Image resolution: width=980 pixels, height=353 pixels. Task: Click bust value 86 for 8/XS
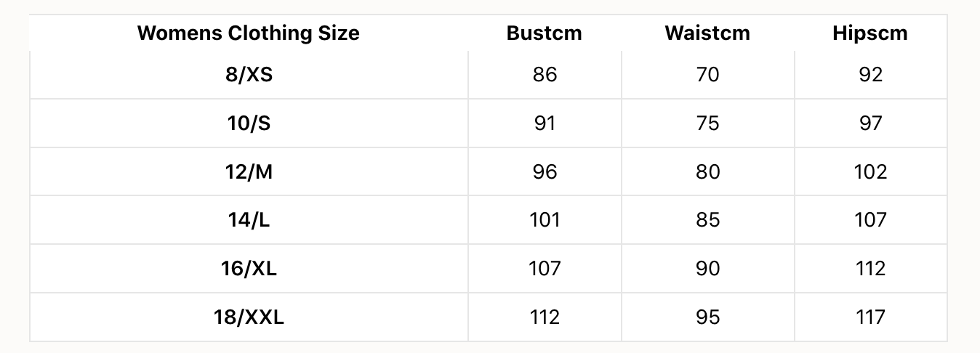[x=545, y=75]
